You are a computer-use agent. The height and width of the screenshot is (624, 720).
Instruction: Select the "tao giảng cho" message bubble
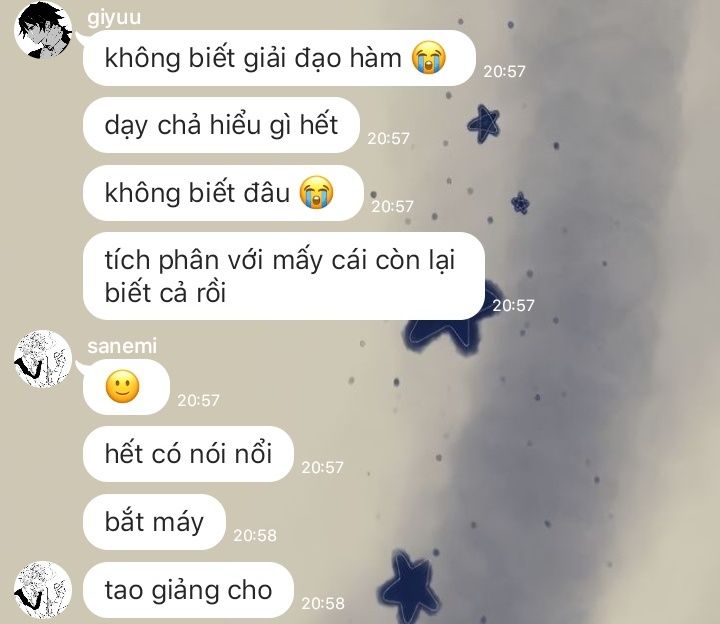(188, 590)
